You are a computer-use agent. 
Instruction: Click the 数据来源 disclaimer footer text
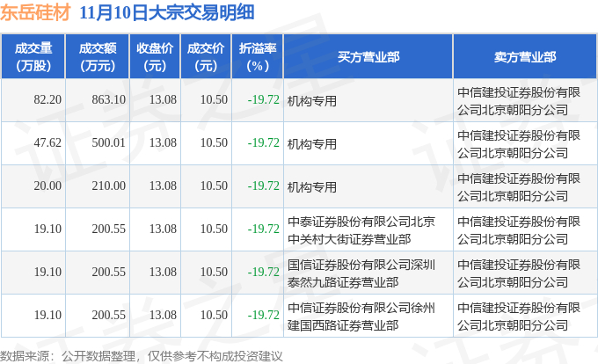pyautogui.click(x=141, y=356)
